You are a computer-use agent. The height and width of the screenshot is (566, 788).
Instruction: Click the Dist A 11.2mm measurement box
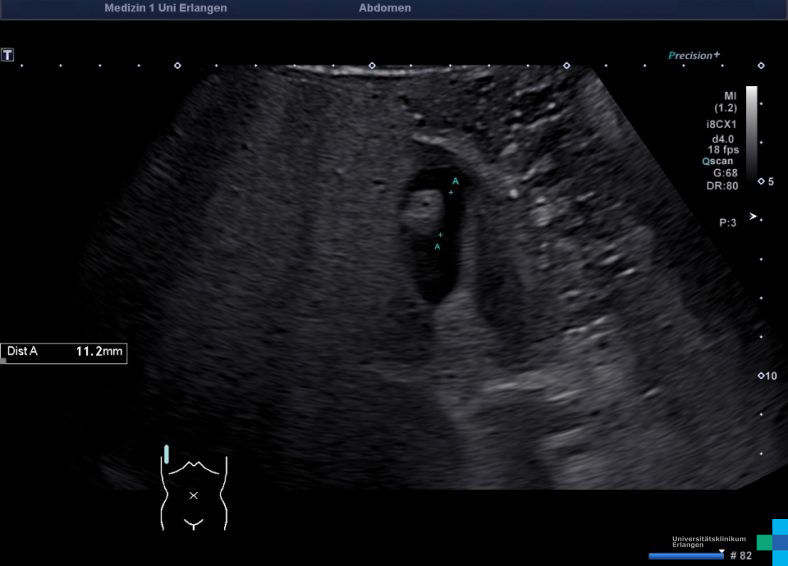pyautogui.click(x=64, y=353)
